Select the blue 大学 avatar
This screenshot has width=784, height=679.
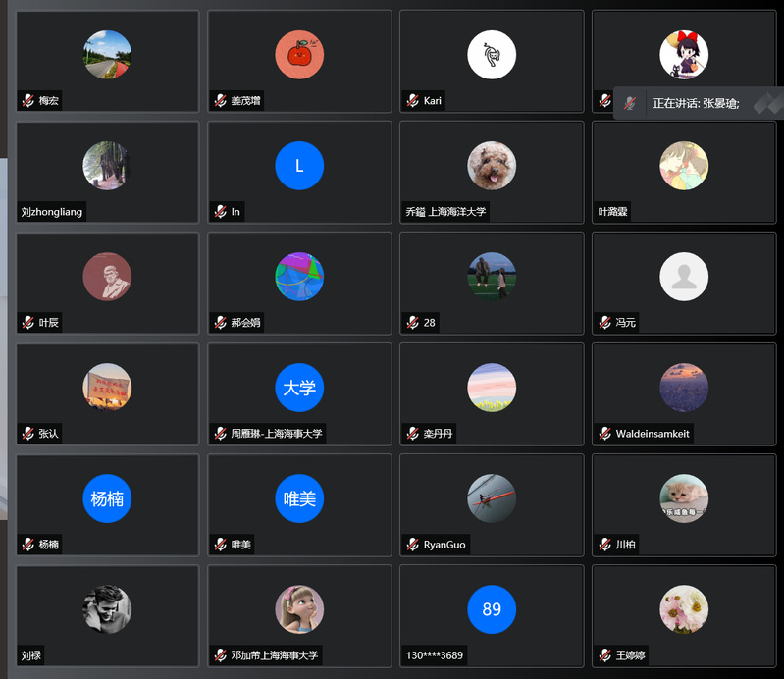tap(299, 388)
